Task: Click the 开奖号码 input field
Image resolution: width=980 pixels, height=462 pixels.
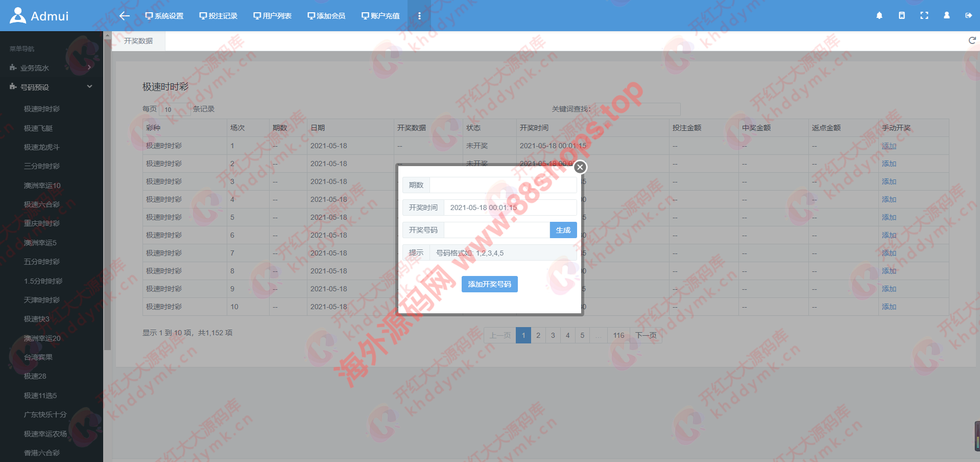Action: (x=496, y=230)
